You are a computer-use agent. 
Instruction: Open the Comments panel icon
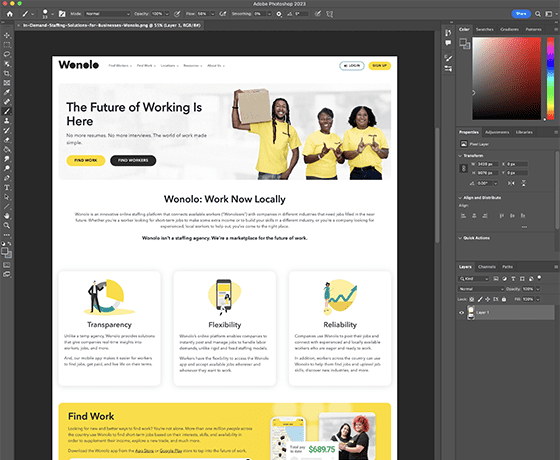pyautogui.click(x=448, y=43)
